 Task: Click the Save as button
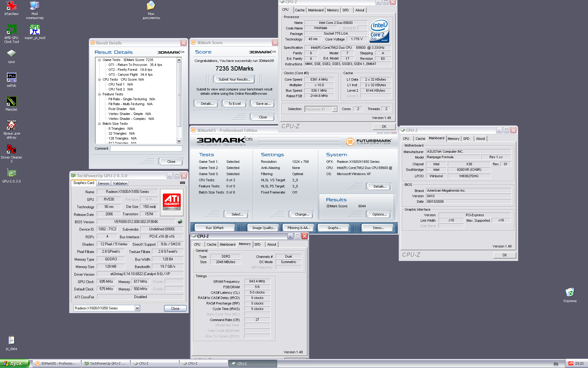[x=263, y=104]
